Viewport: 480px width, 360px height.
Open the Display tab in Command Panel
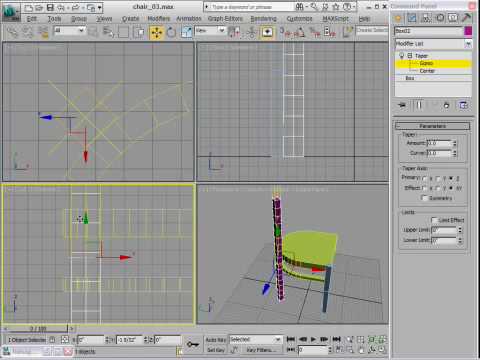[453, 18]
